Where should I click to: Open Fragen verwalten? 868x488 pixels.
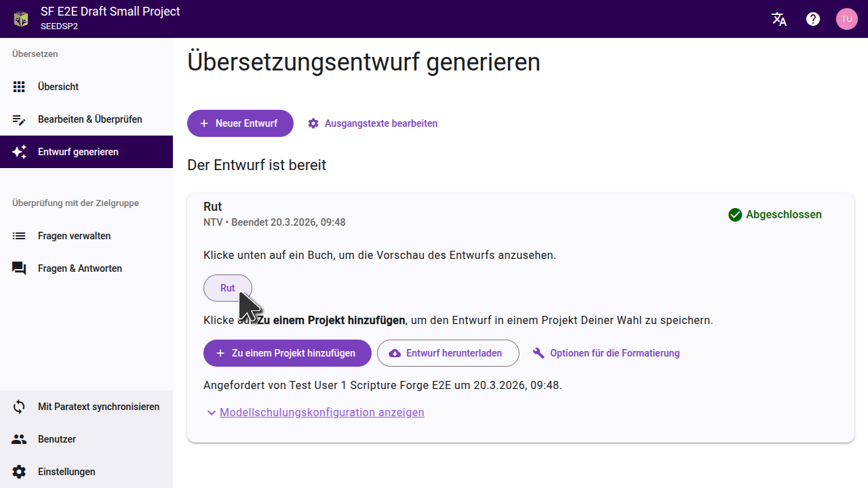(74, 236)
